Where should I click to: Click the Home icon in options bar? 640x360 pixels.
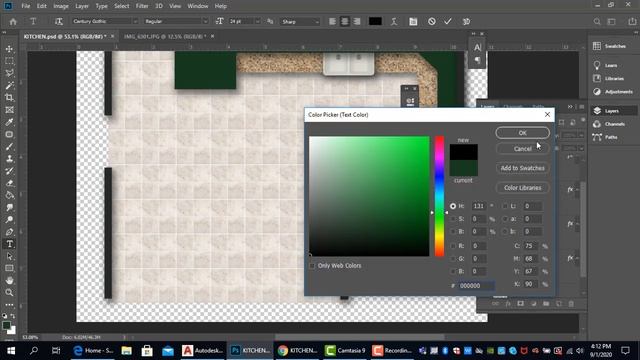coord(13,21)
